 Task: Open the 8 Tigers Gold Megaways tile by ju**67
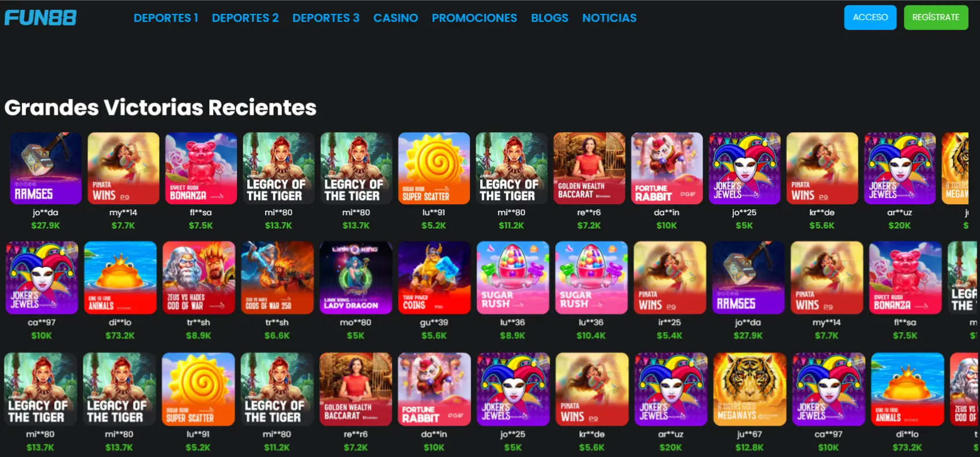[749, 389]
